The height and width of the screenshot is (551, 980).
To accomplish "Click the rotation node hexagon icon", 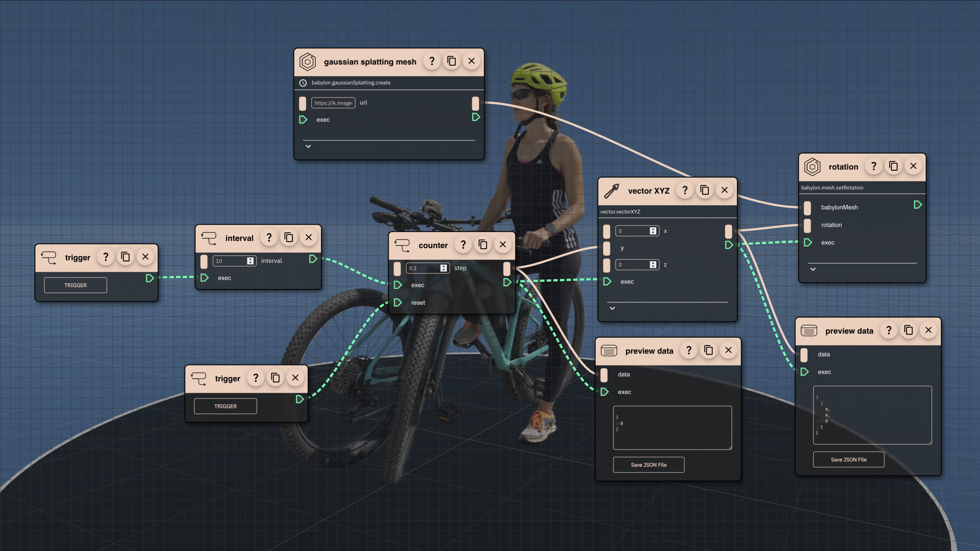I will 812,167.
